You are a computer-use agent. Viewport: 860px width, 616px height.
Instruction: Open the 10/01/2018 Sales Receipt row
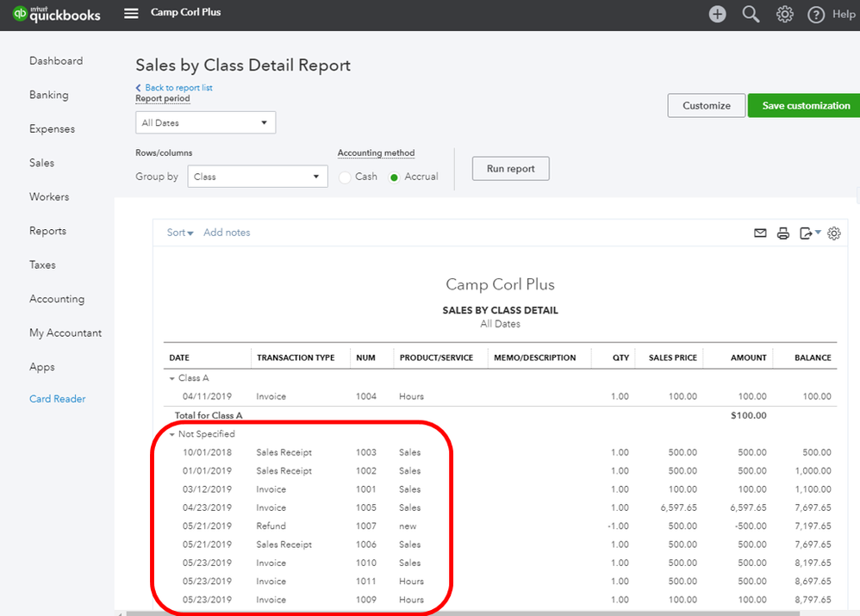(x=500, y=452)
